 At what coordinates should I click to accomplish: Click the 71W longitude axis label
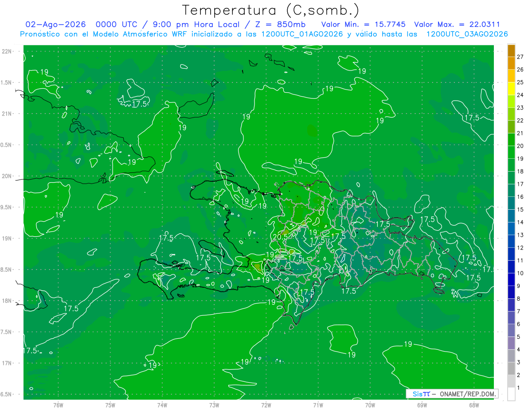click(318, 404)
